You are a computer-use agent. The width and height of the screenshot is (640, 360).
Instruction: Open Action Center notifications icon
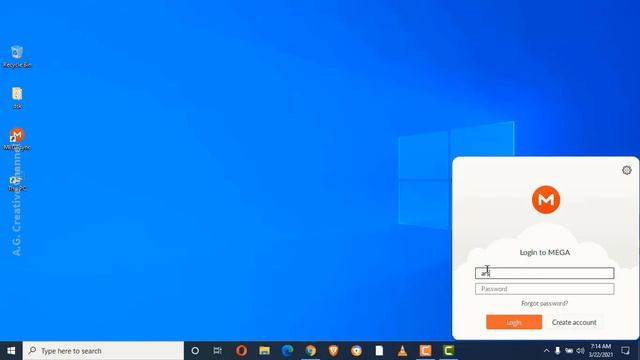625,351
